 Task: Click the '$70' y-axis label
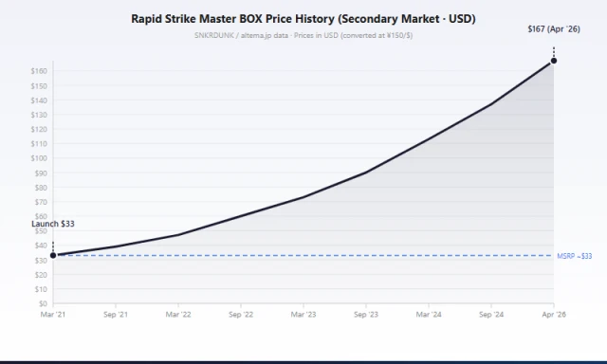point(41,202)
